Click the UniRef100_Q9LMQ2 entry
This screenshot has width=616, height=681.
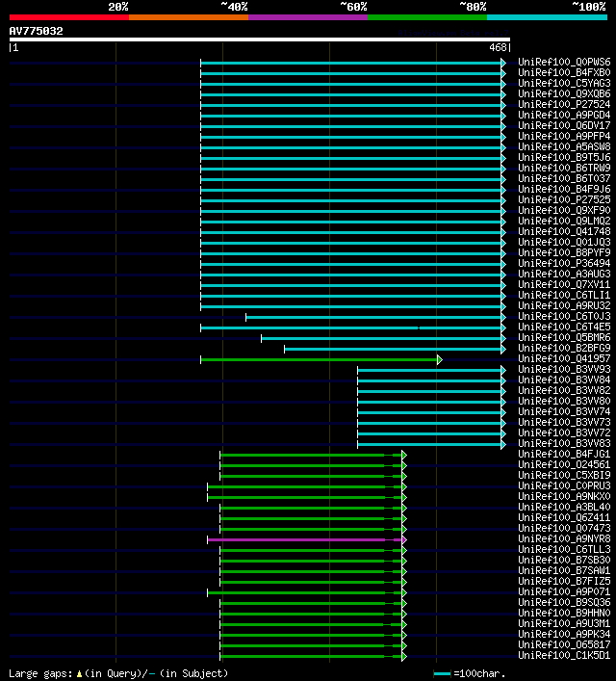tap(564, 222)
